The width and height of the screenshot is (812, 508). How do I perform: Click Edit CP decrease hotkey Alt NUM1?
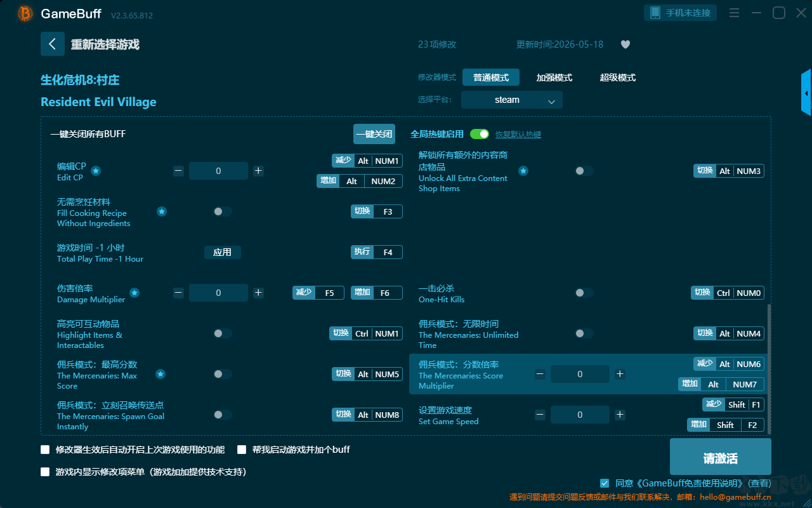[x=367, y=161]
